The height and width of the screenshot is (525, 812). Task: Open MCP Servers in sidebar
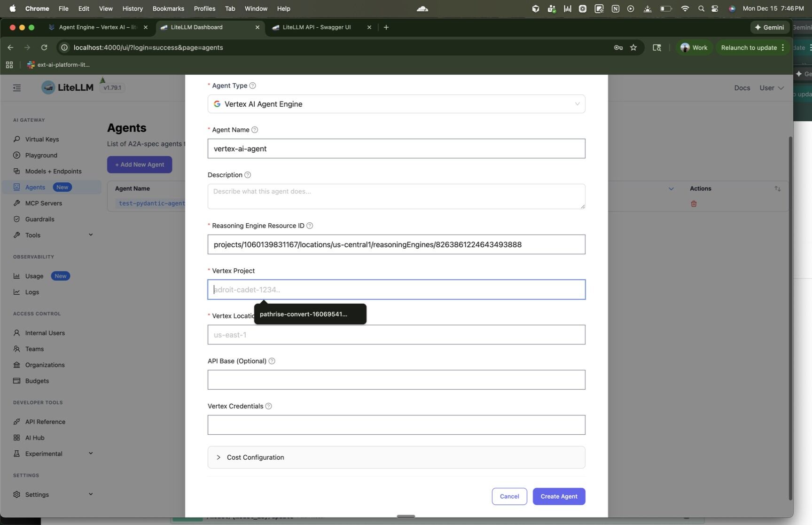point(44,203)
